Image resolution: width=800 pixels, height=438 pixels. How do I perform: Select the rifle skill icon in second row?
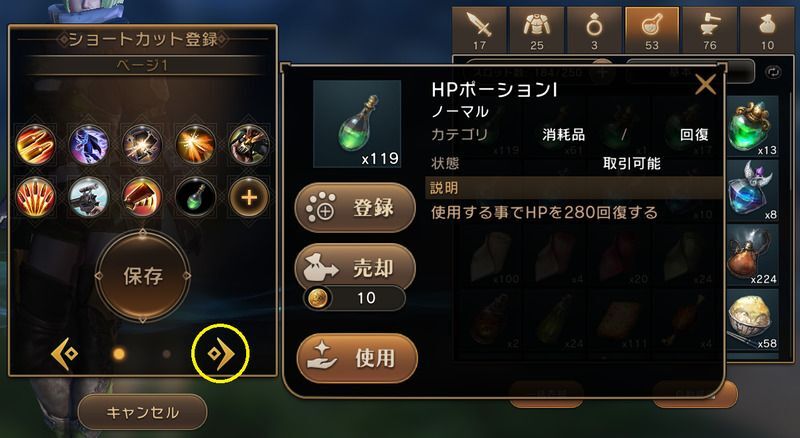(89, 197)
